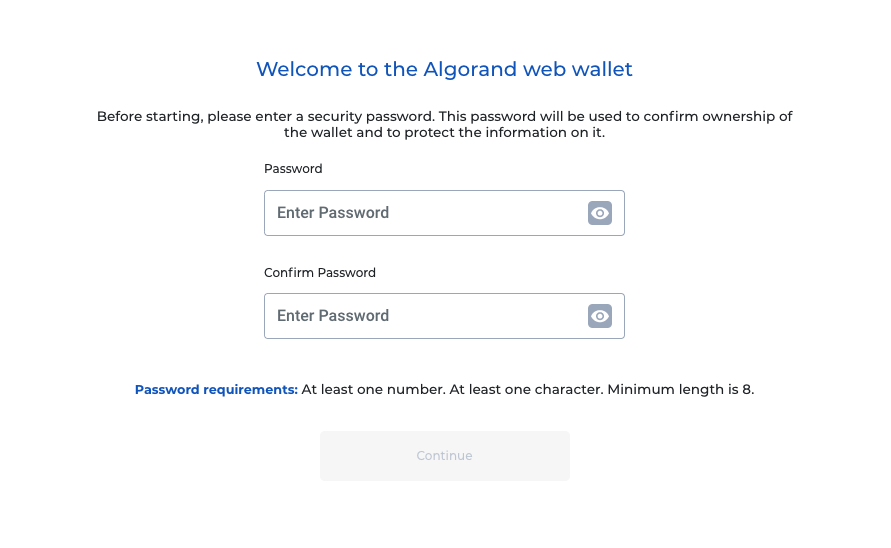
Task: Click "Enter Password" placeholder in the Password field
Action: click(x=333, y=213)
